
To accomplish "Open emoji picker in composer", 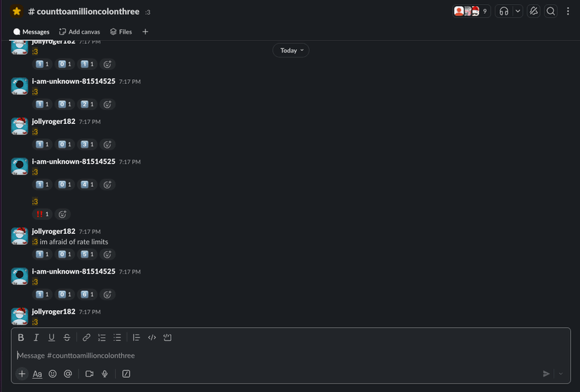I will click(x=53, y=374).
